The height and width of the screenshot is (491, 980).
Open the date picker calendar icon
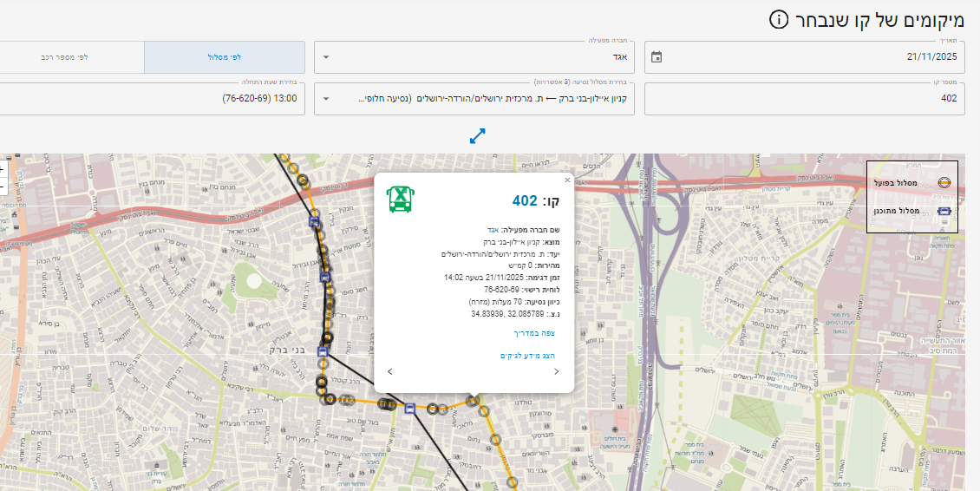point(657,57)
